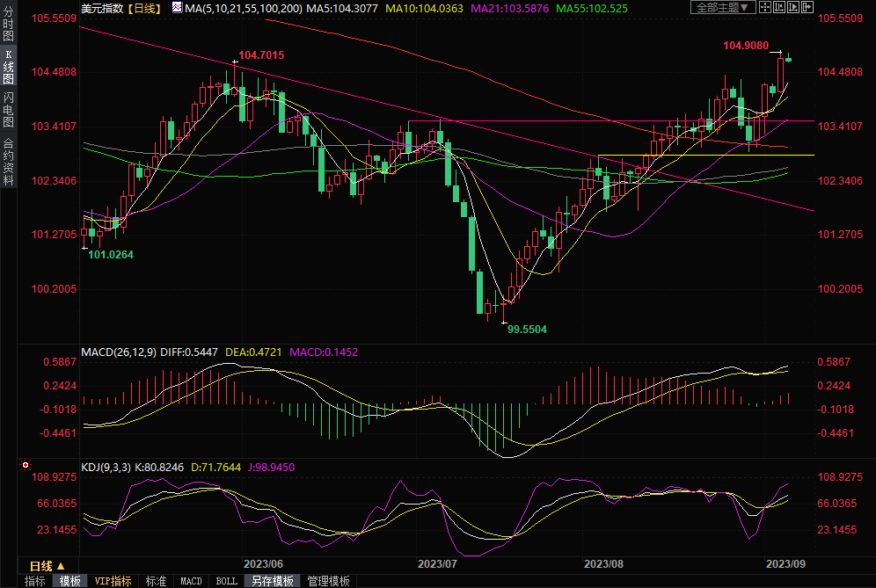Click the exit arrow icon in top toolbar

(807, 8)
